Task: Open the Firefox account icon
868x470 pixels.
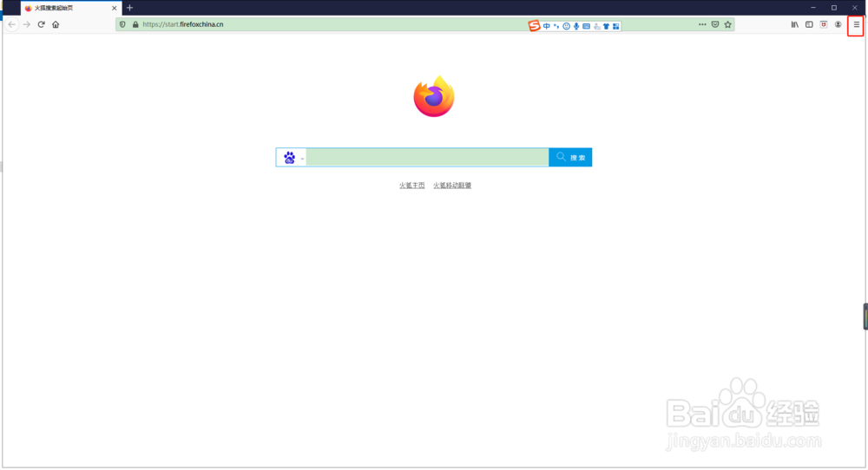Action: 838,24
